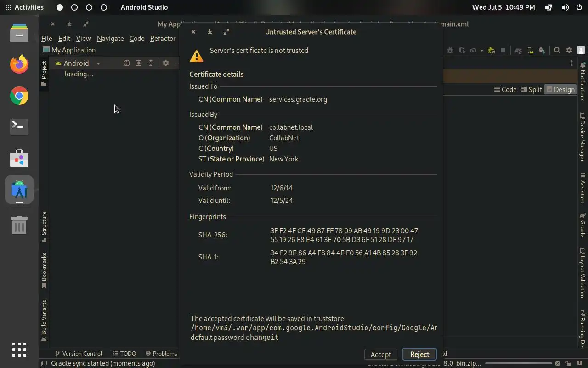Viewport: 588px width, 368px height.
Task: Click Expand All in Project panel
Action: [x=139, y=63]
